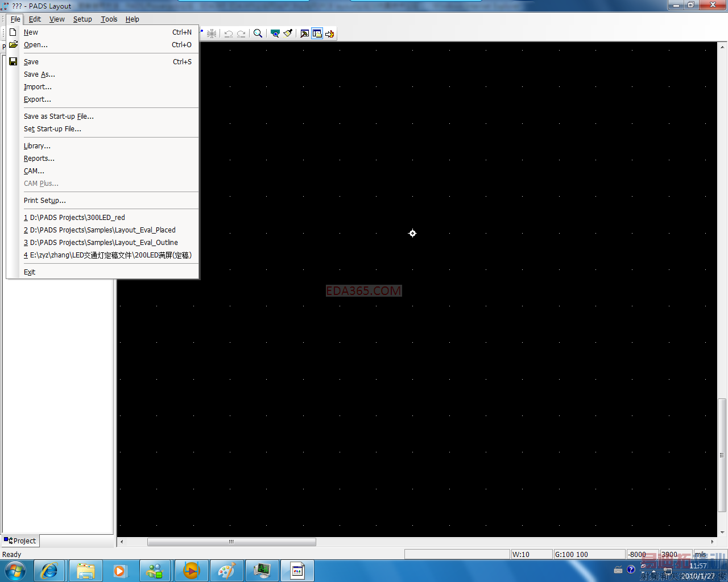Click the origin marker on the canvas
728x582 pixels.
point(413,233)
